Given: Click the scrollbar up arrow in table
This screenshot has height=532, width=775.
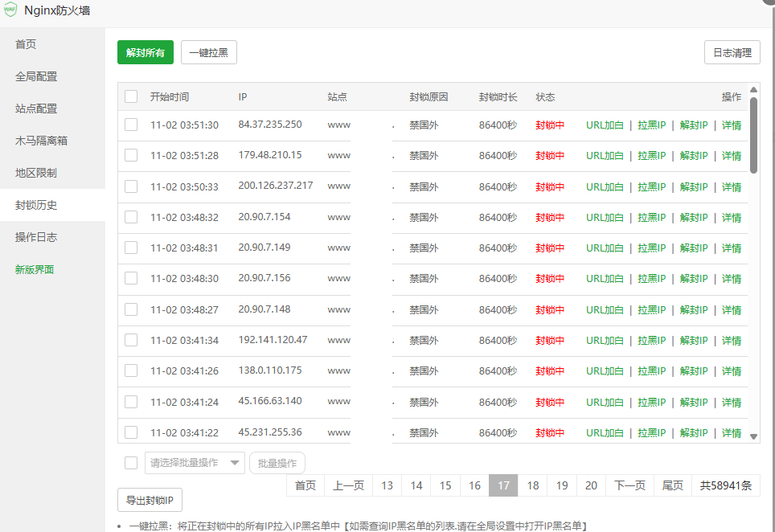Looking at the screenshot, I should (753, 90).
